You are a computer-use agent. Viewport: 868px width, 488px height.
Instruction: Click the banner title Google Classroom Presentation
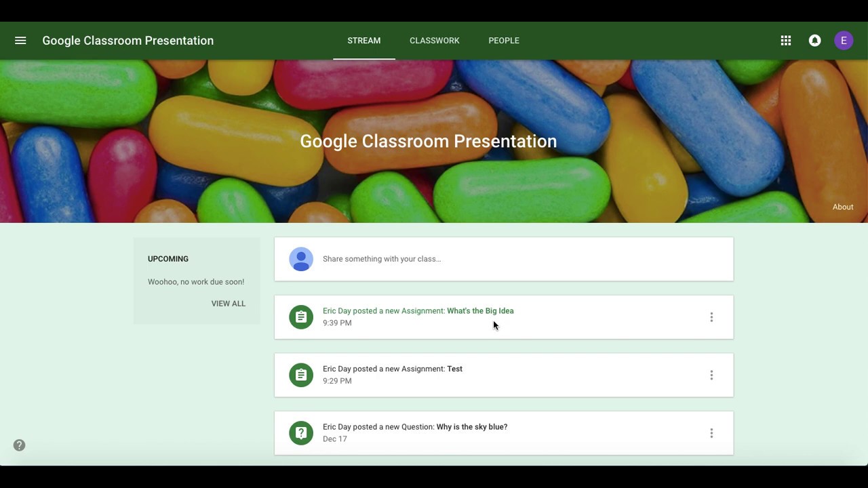tap(429, 141)
